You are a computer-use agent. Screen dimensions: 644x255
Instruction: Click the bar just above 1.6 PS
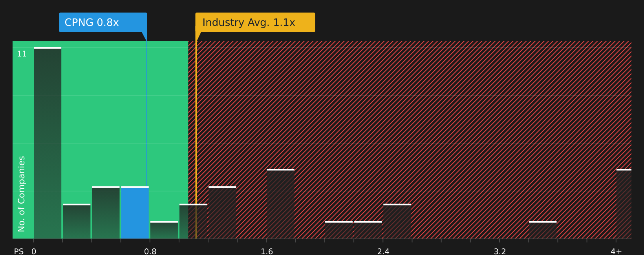tap(281, 204)
